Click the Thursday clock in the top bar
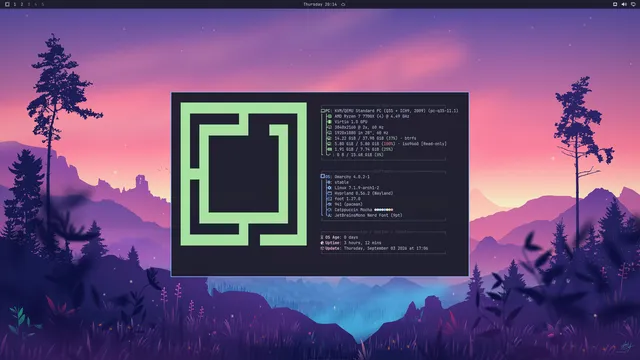Image resolution: width=640 pixels, height=360 pixels. pyautogui.click(x=320, y=4)
